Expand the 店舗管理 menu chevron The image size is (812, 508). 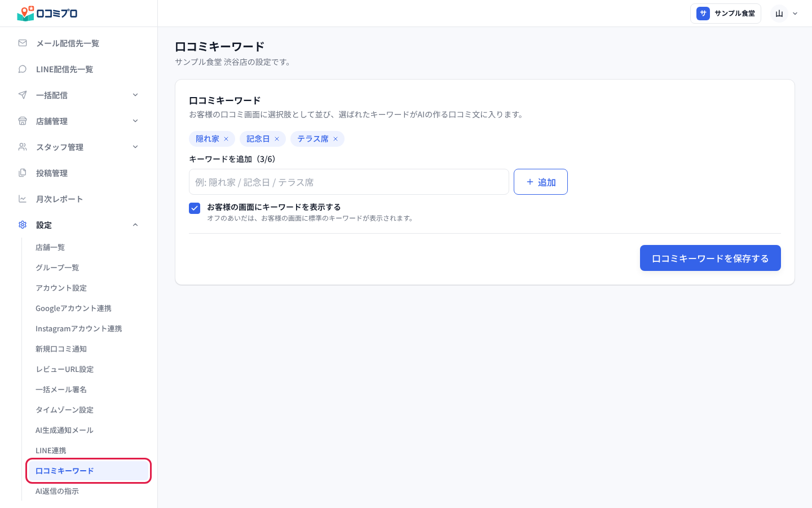tap(135, 121)
